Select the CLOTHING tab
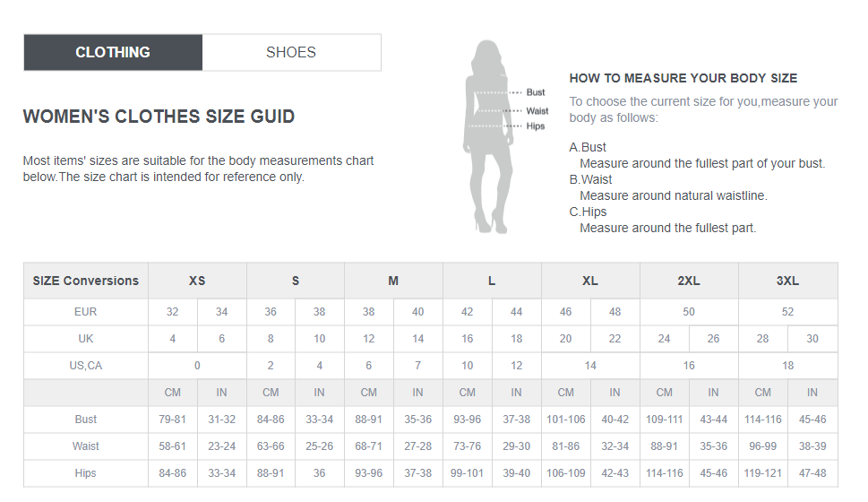 coord(113,52)
